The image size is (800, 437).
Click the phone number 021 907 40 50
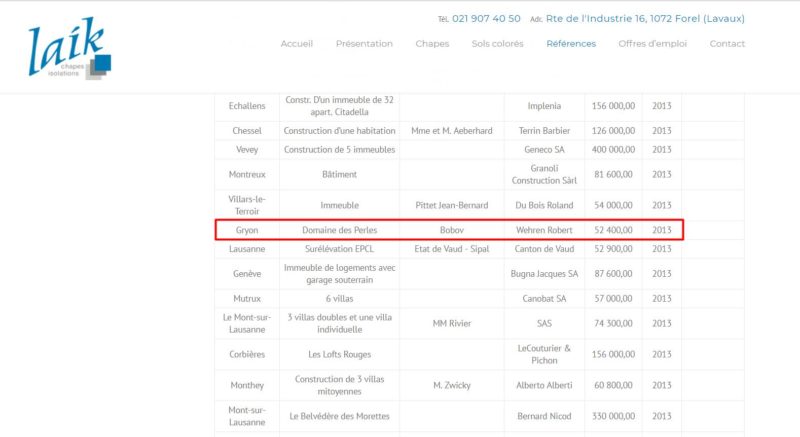(x=486, y=18)
